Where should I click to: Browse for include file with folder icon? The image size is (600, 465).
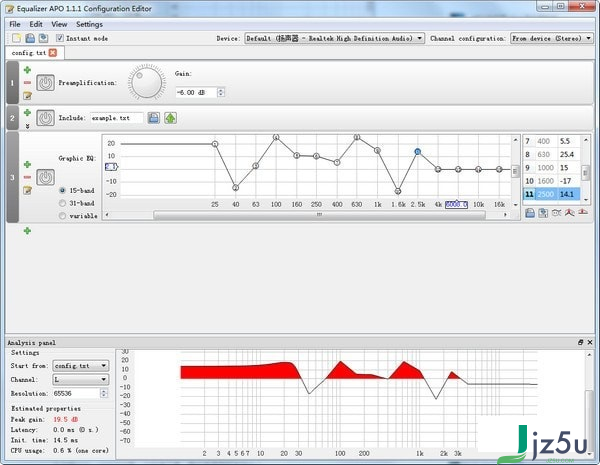pyautogui.click(x=153, y=118)
